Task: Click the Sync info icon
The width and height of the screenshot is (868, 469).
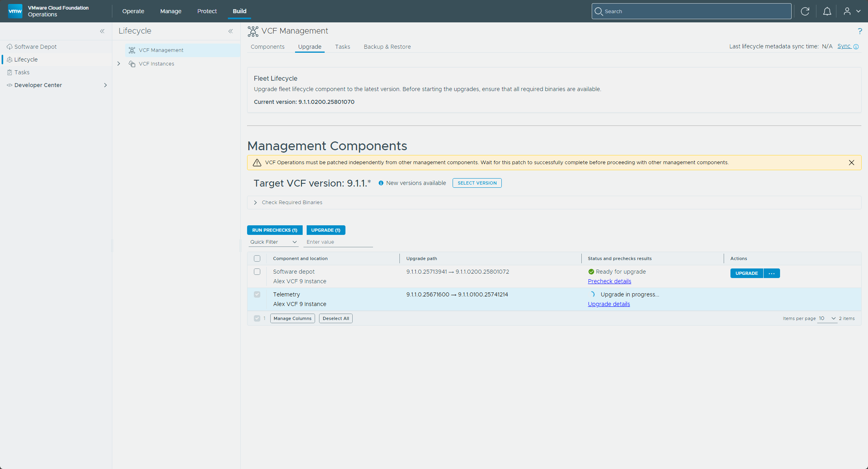Action: click(x=856, y=47)
